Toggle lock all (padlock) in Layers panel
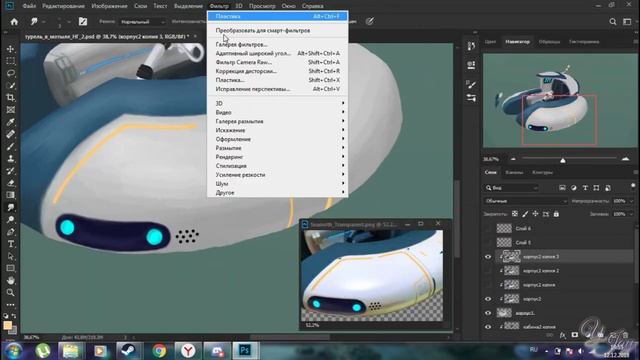 [x=556, y=214]
